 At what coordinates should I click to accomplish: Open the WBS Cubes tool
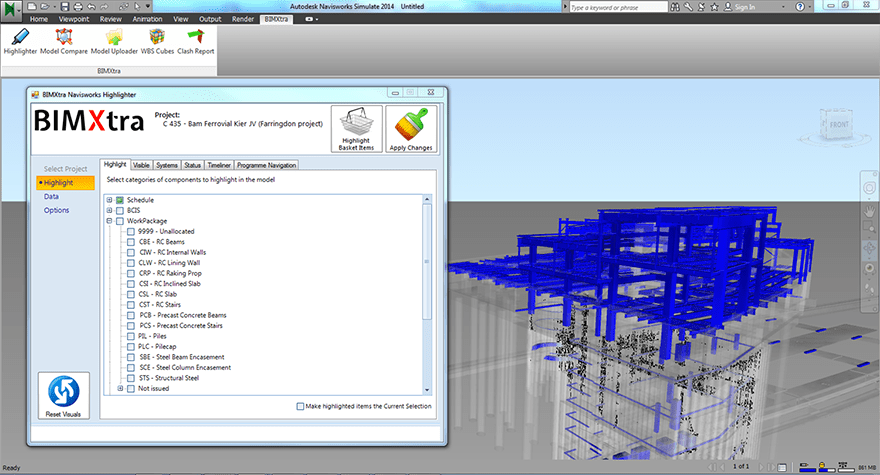157,42
